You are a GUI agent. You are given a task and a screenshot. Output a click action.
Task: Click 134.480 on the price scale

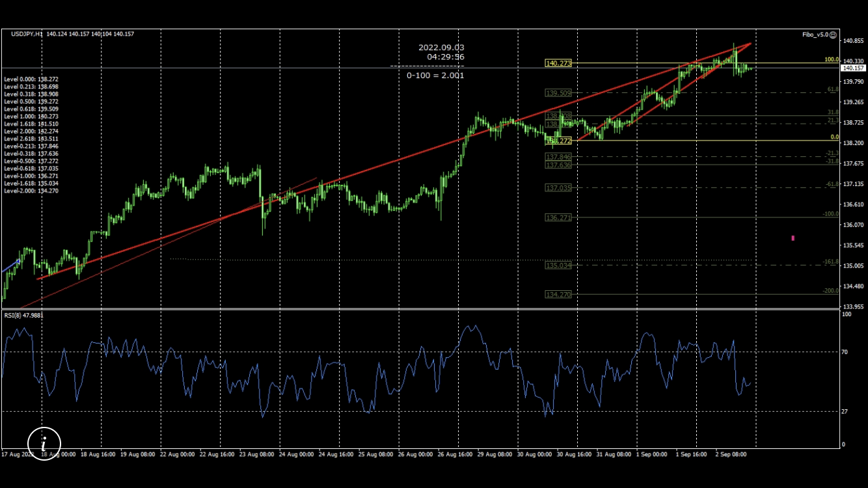pos(853,286)
